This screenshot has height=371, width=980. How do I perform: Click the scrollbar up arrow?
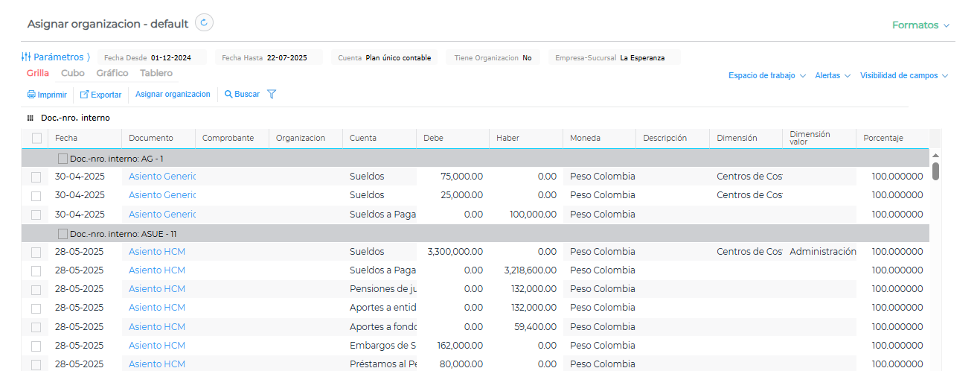pos(935,155)
